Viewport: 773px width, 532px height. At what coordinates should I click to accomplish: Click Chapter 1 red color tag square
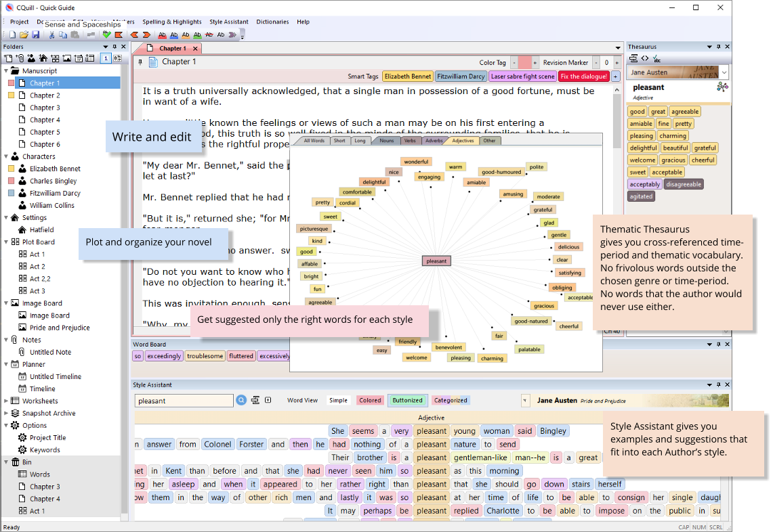pos(12,83)
